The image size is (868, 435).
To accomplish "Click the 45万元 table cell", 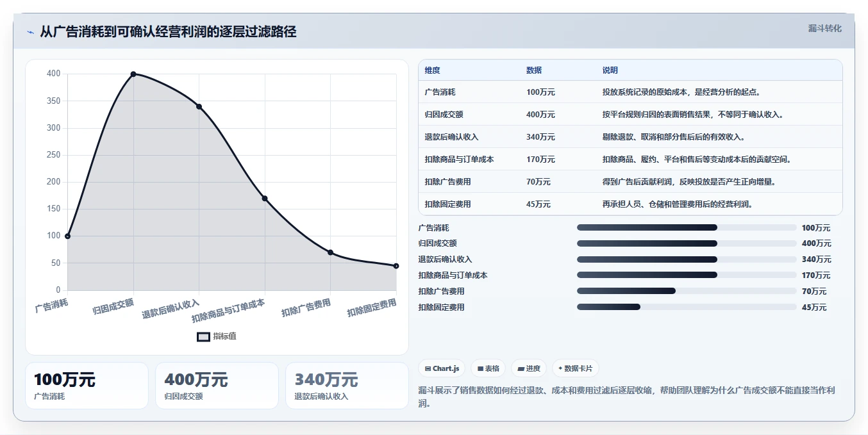I will 538,204.
